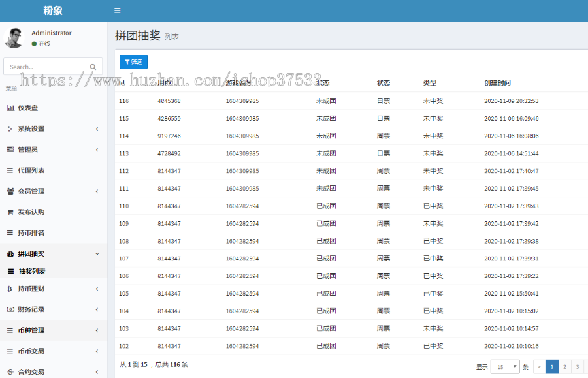Click the 财务记录 money icon
Image resolution: width=588 pixels, height=378 pixels.
(10, 309)
